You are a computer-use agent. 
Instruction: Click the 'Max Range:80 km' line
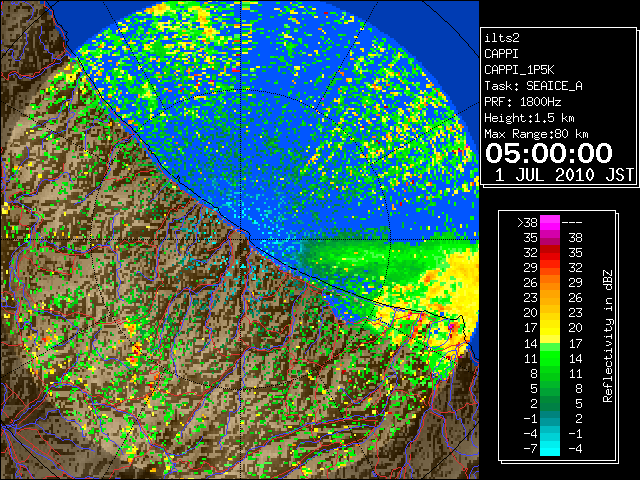pos(536,134)
